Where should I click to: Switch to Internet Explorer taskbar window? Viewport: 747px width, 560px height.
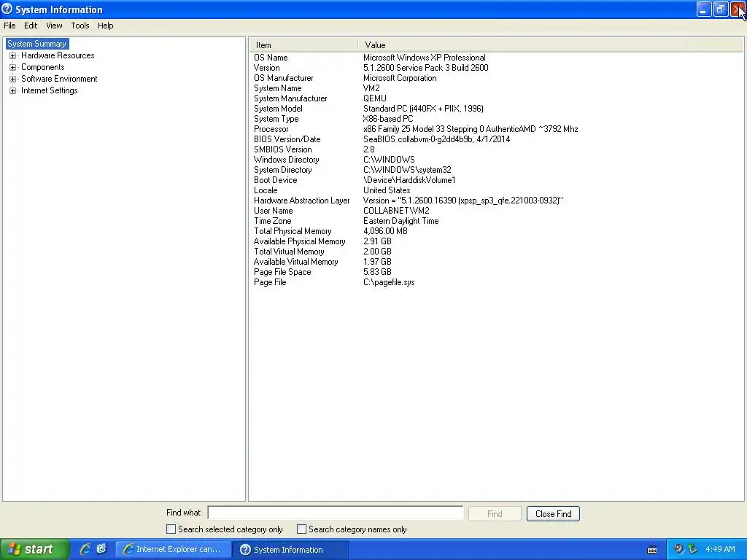(174, 550)
